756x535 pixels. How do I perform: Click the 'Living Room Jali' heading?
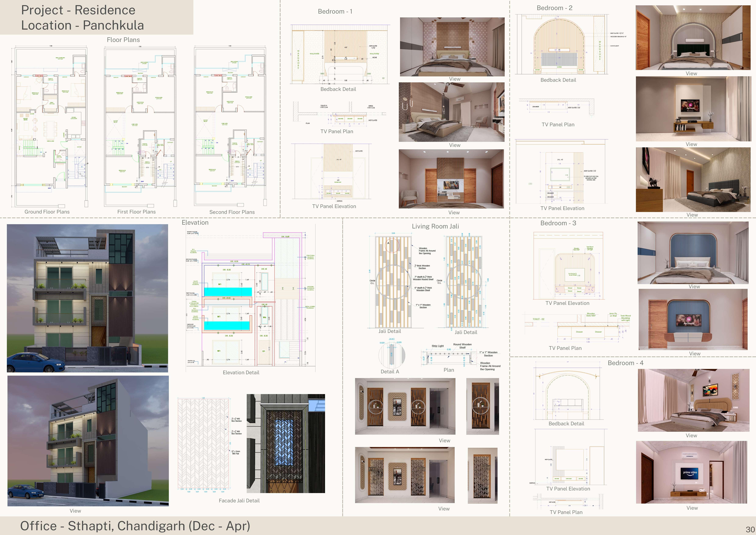point(435,226)
